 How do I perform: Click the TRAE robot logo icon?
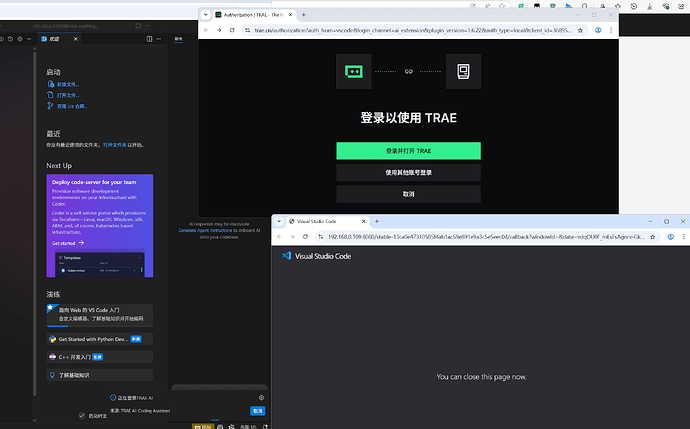coord(354,71)
